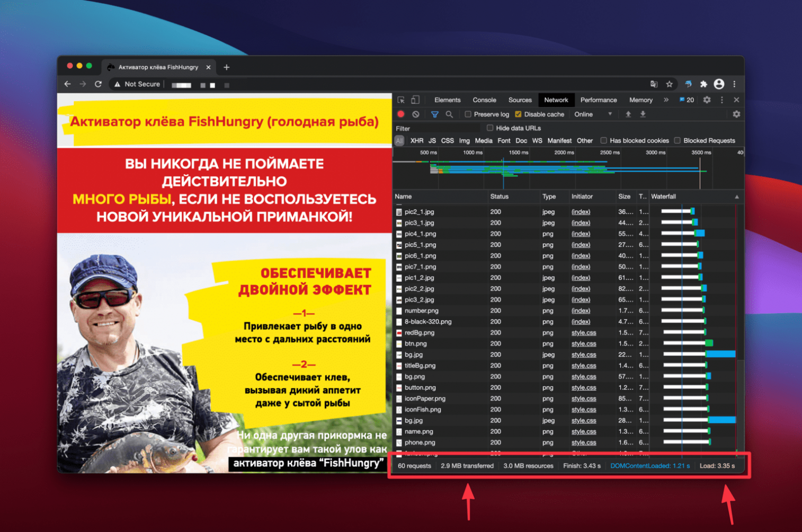Viewport: 802px width, 532px height.
Task: Check Hide data URLs
Action: pyautogui.click(x=490, y=128)
